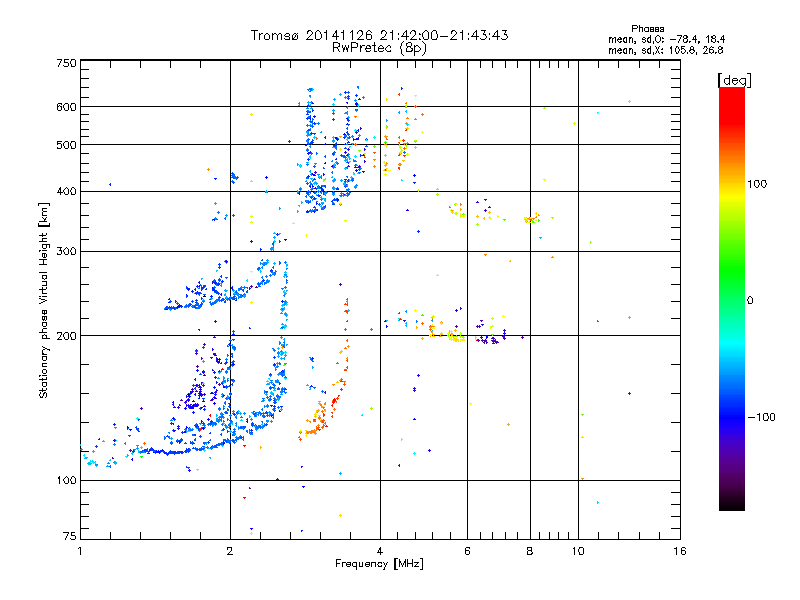
Task: Click the frequency tick label '10'
Action: pyautogui.click(x=578, y=551)
